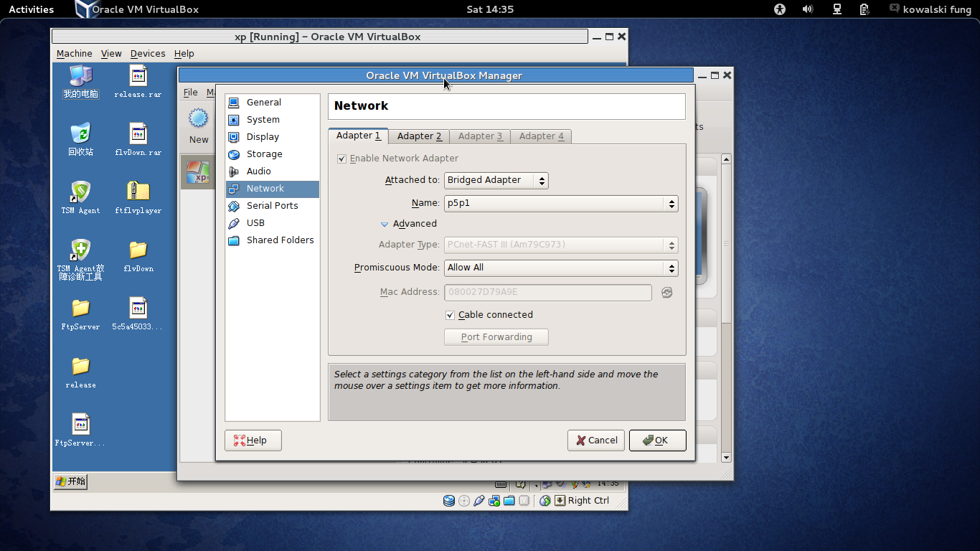Open the Name dropdown showing p5p1
This screenshot has width=980, height=551.
561,204
